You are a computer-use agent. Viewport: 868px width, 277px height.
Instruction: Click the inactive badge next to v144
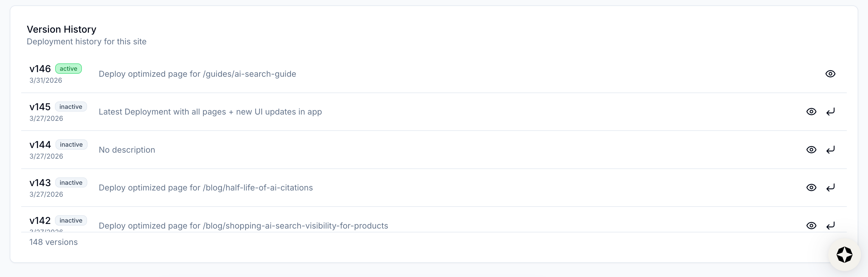(71, 144)
